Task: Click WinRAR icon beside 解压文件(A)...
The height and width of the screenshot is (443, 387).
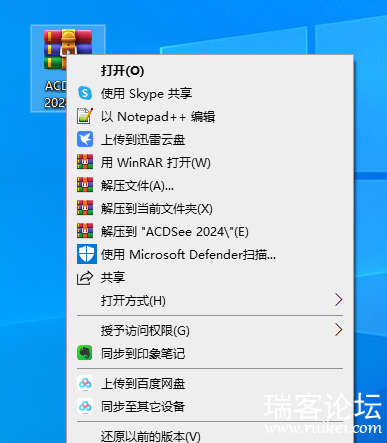Action: coord(85,185)
